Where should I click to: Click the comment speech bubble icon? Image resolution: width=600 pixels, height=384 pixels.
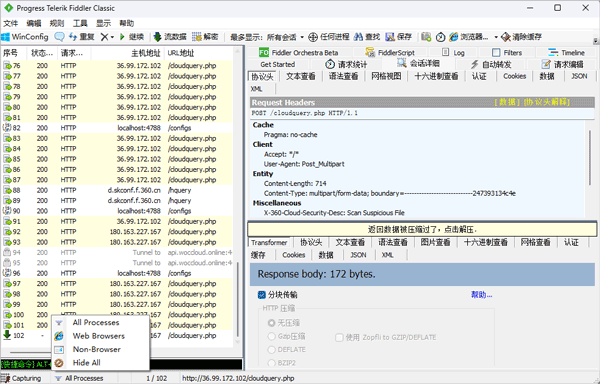coord(59,37)
